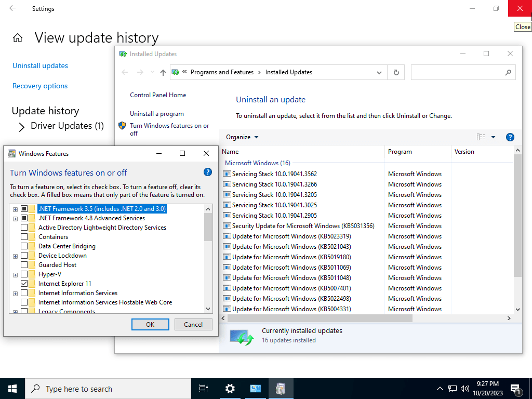Sort by the Version column header
The width and height of the screenshot is (532, 399).
pos(483,152)
